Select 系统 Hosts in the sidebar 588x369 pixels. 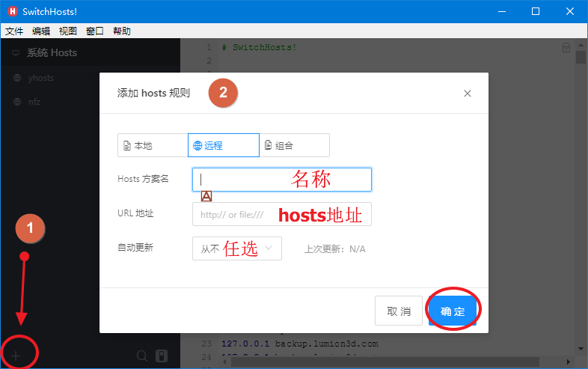(x=90, y=53)
